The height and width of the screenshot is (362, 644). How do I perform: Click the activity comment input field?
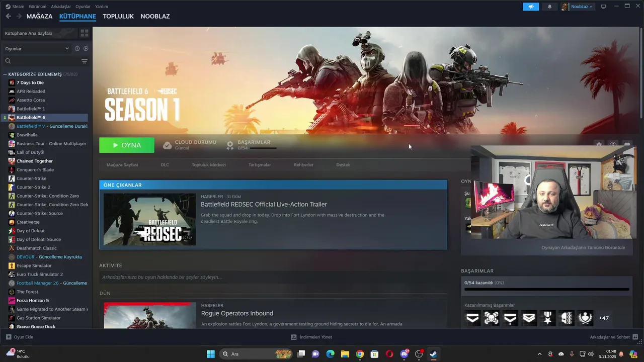273,277
